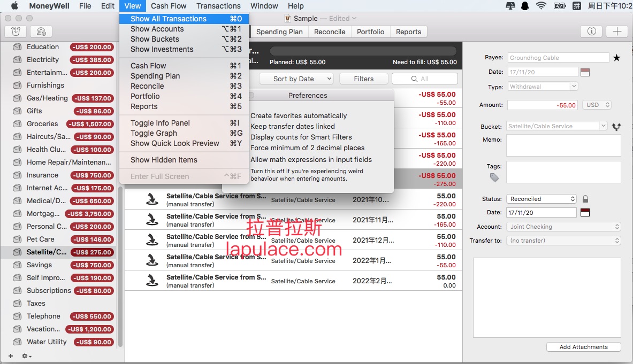The image size is (633, 364).
Task: Open the calendar icon beside the Status date field
Action: point(585,212)
